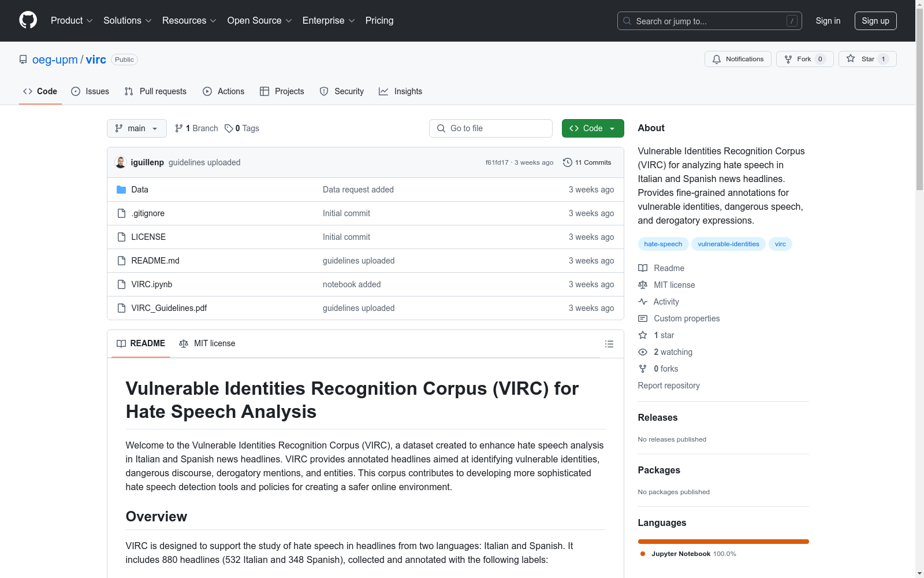This screenshot has width=924, height=578.
Task: Click the LICENSE file icon
Action: (x=121, y=237)
